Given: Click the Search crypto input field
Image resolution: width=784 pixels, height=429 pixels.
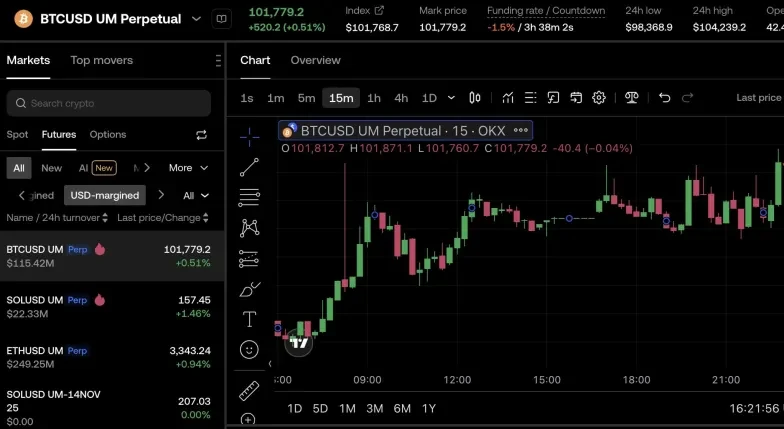Looking at the screenshot, I should pos(109,103).
